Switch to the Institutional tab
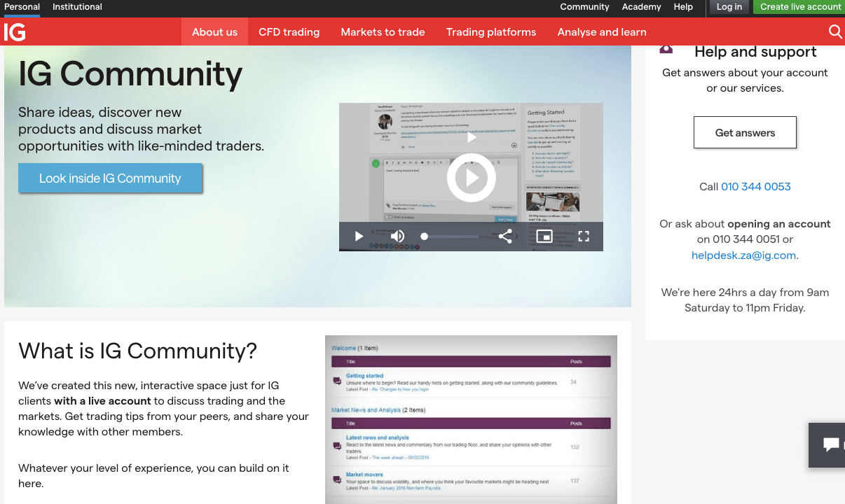845x504 pixels. point(77,7)
